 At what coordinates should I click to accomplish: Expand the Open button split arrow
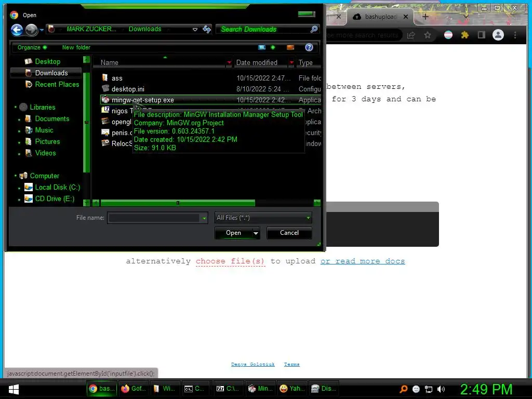pyautogui.click(x=256, y=233)
